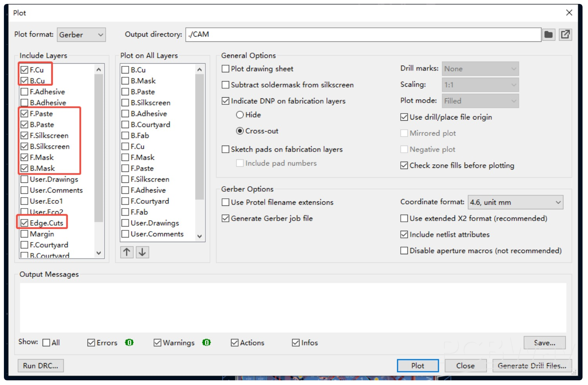Move selected layer down with arrow button
This screenshot has width=588, height=385.
[x=142, y=252]
